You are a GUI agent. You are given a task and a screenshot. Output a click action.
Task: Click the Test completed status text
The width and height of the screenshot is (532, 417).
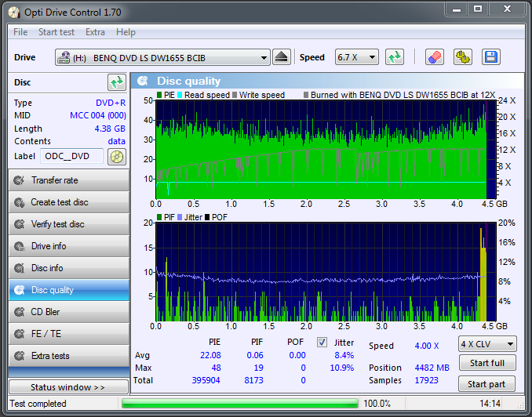tap(38, 404)
